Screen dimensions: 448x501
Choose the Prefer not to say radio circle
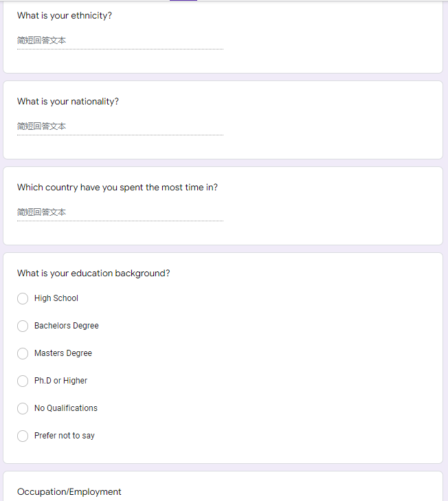(23, 436)
